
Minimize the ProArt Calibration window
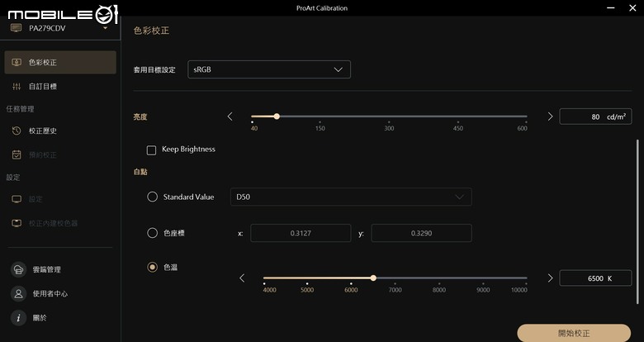point(611,7)
